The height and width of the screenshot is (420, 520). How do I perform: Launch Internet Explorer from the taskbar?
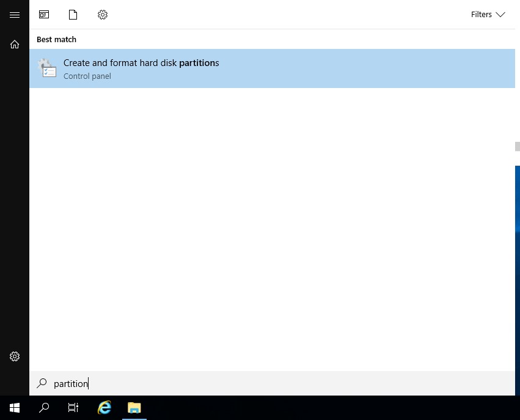103,408
